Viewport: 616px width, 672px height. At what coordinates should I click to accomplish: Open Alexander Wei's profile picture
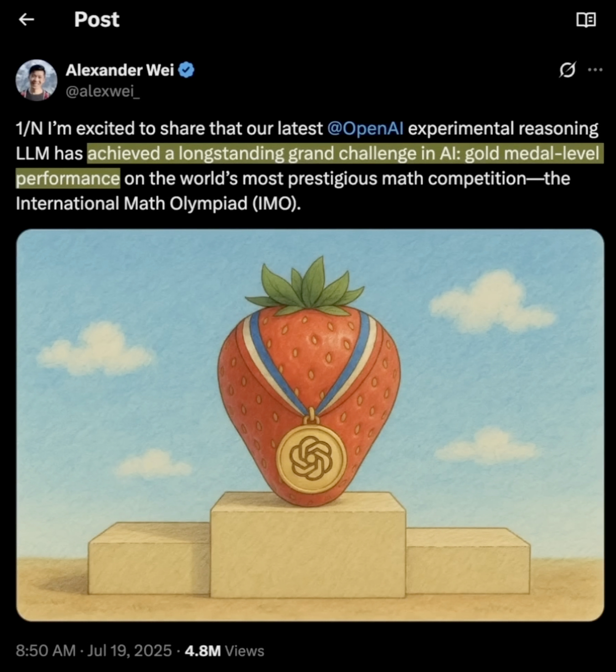[36, 80]
